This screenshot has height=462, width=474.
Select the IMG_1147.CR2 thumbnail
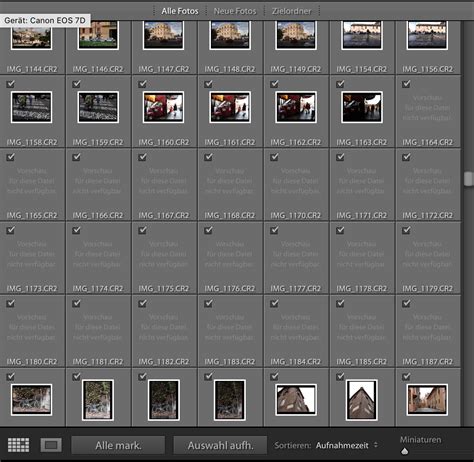click(163, 35)
